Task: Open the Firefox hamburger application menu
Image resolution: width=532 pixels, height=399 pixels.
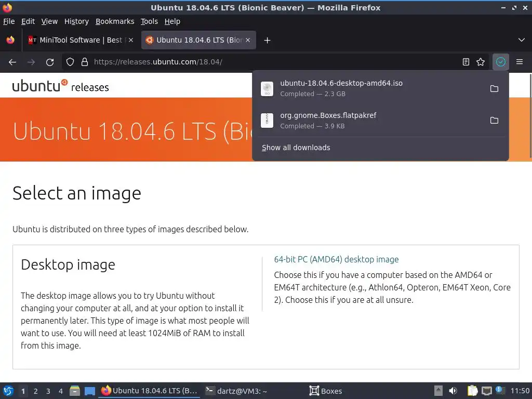Action: point(519,62)
